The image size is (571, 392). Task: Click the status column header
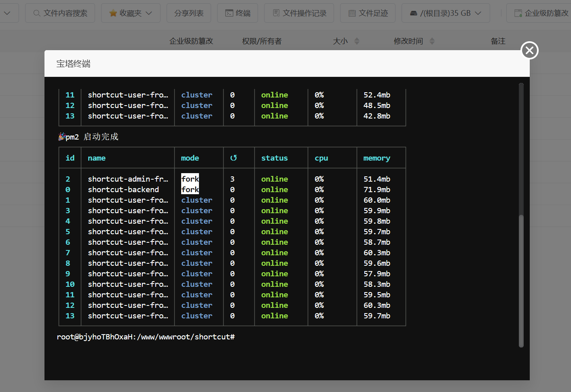(275, 158)
